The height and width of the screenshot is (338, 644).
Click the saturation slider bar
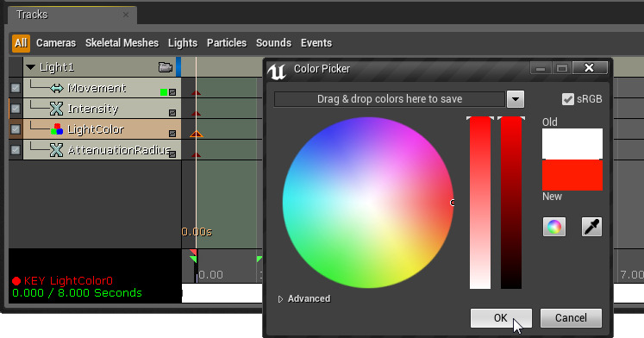[x=480, y=203]
